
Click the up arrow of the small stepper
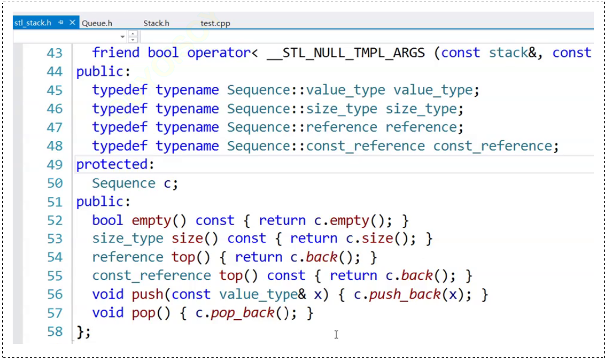coord(132,34)
